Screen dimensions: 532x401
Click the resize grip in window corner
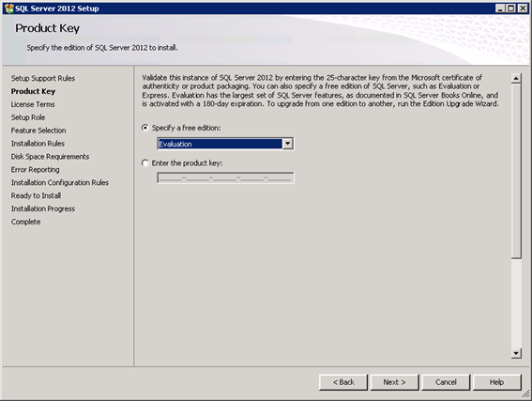[525, 393]
